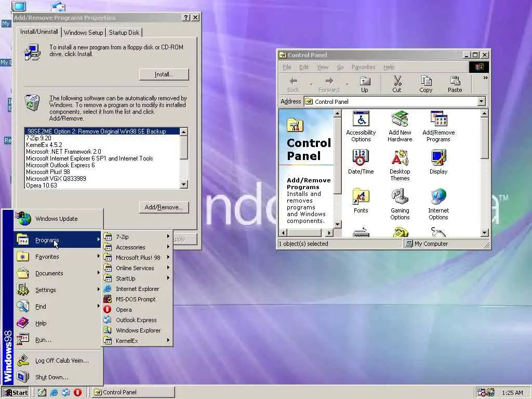
Task: Click the Add/Remove... button
Action: (x=164, y=207)
